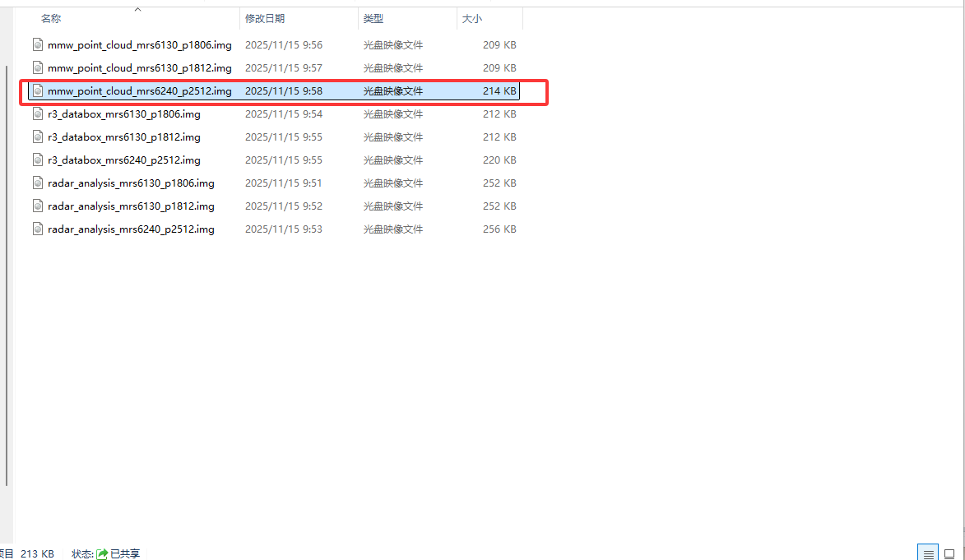Click the date 2025/11/15 9:51
Viewport: 965px width, 560px height.
(284, 183)
